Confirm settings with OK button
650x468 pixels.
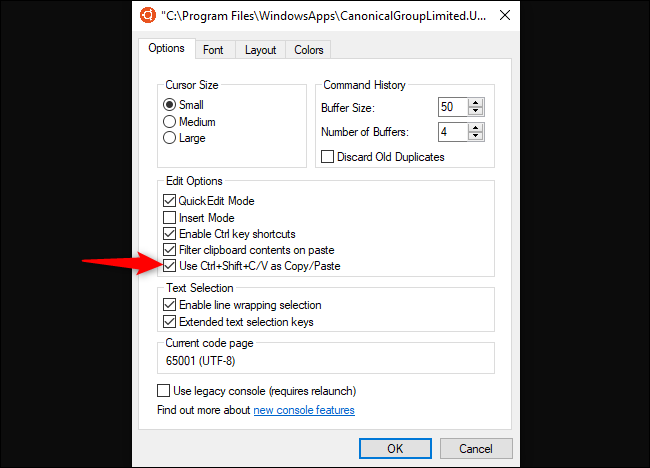coord(395,449)
